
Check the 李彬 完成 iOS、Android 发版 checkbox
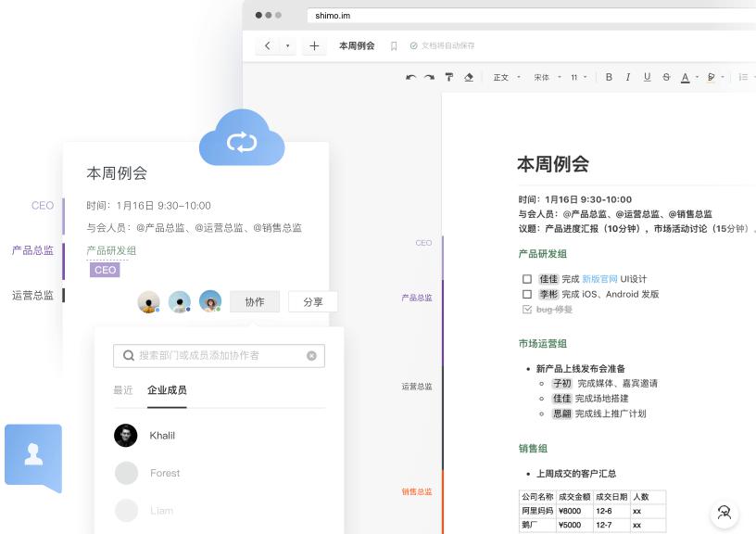pos(527,294)
